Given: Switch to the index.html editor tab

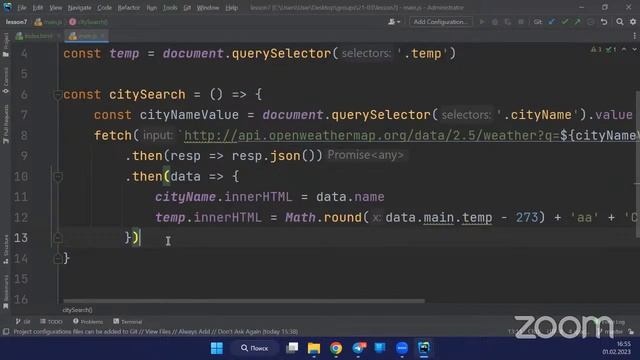Looking at the screenshot, I should (35, 36).
